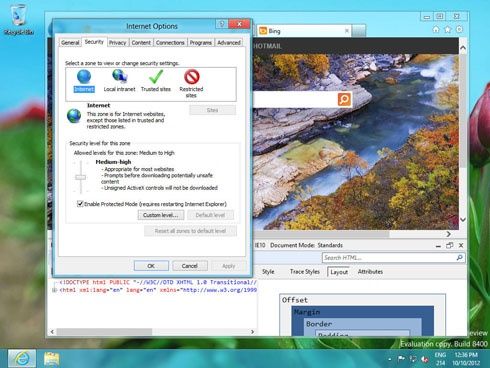Close the Bing tab

(347, 31)
